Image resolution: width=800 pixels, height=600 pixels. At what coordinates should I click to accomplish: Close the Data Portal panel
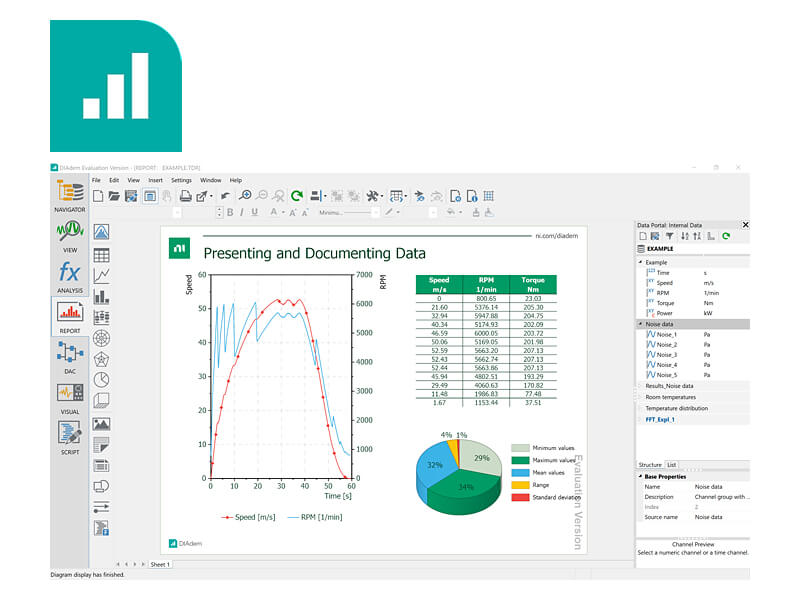[x=745, y=224]
